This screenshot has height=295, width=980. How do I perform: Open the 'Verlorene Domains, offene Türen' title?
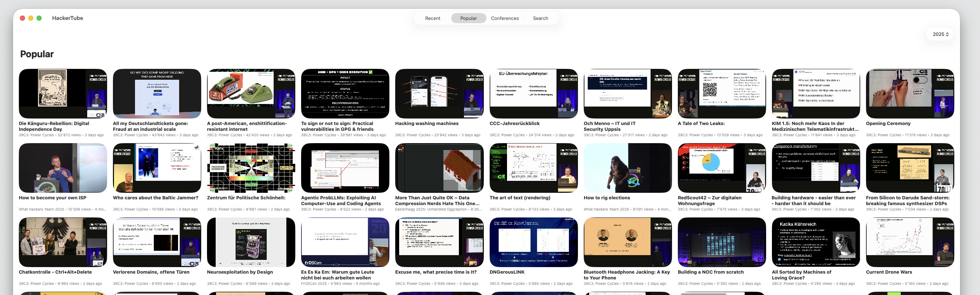tap(151, 272)
